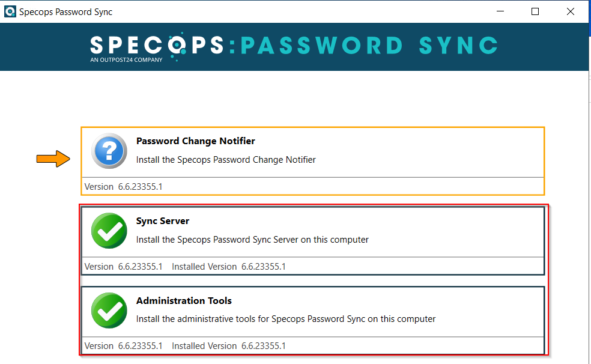Click the blue question mark Notifier icon
The image size is (591, 364).
109,151
